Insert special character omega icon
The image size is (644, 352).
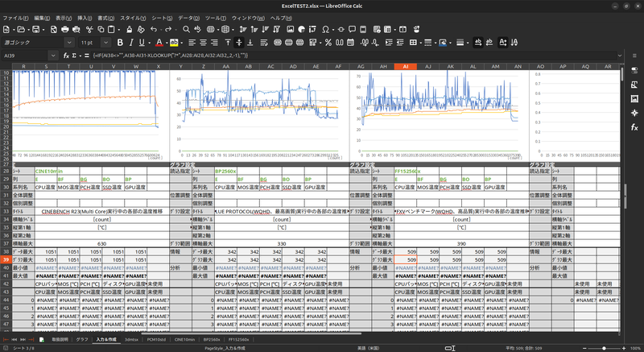(x=324, y=29)
